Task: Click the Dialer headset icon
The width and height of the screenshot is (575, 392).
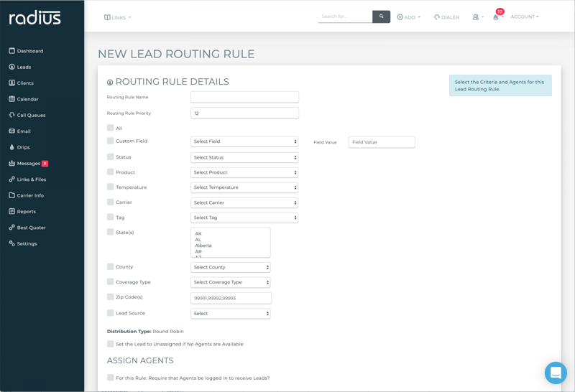Action: [437, 17]
